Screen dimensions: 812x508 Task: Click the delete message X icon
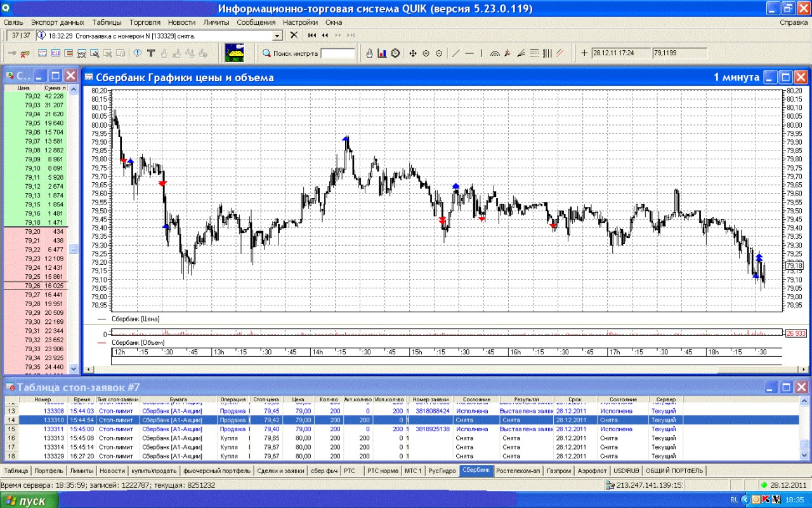coord(294,35)
